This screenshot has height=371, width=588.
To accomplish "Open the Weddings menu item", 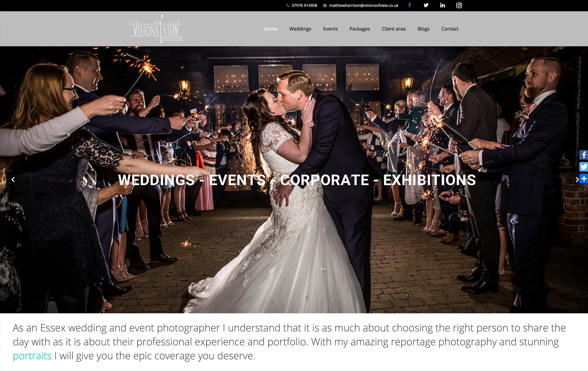I will click(300, 29).
